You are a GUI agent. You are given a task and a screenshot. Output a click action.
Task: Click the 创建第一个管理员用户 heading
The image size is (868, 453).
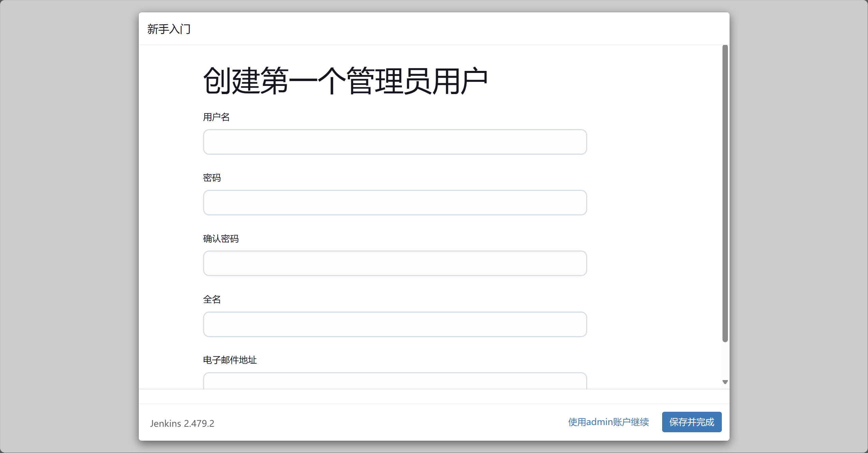(x=345, y=81)
